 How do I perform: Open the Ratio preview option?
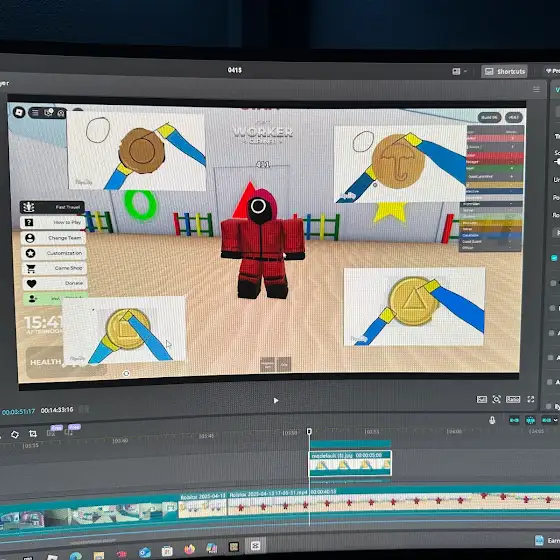[512, 399]
